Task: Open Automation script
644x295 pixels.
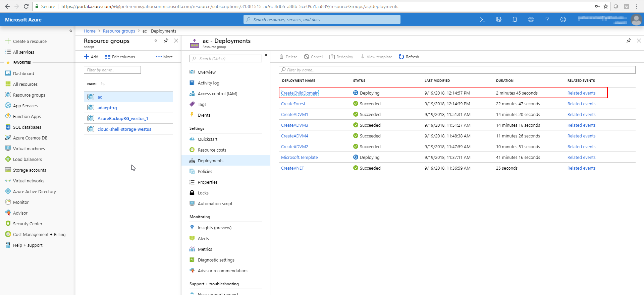Action: 215,203
